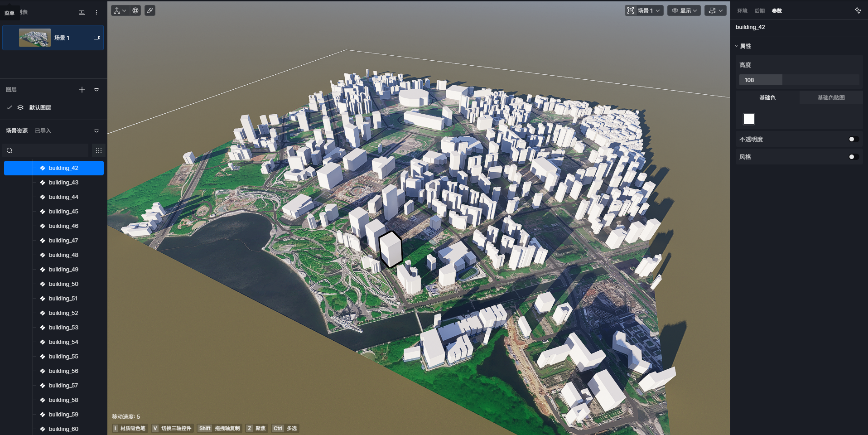Switch to the 基础色贴图 tab

[x=830, y=98]
